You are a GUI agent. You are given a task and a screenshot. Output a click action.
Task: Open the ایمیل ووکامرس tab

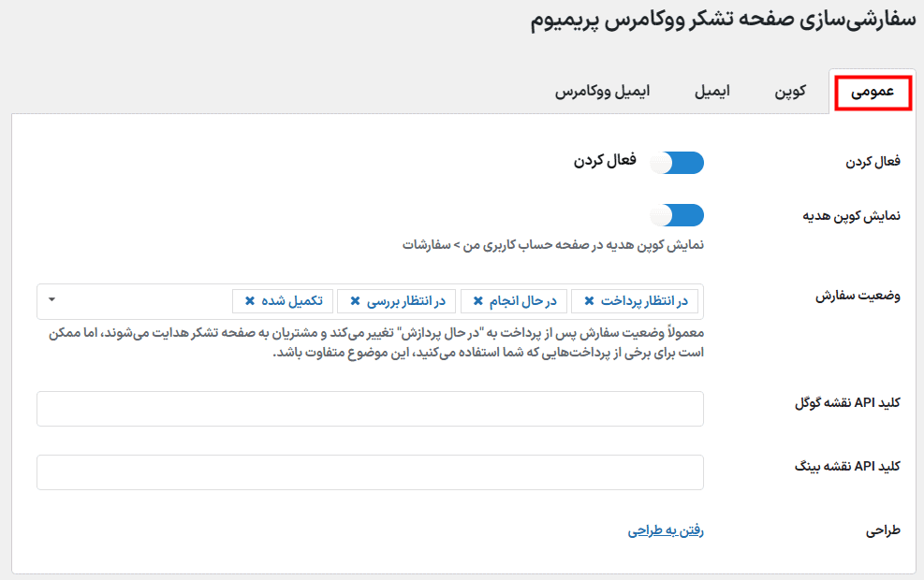click(x=602, y=92)
